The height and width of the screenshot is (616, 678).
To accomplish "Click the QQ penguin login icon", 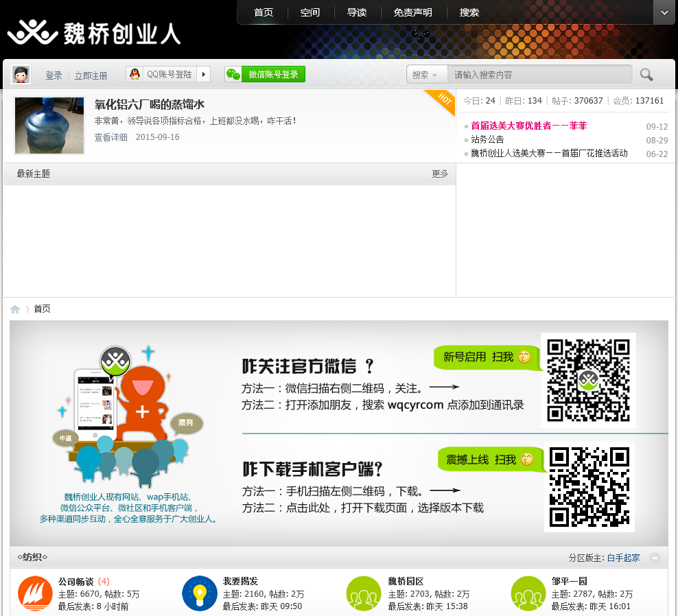I will click(135, 74).
